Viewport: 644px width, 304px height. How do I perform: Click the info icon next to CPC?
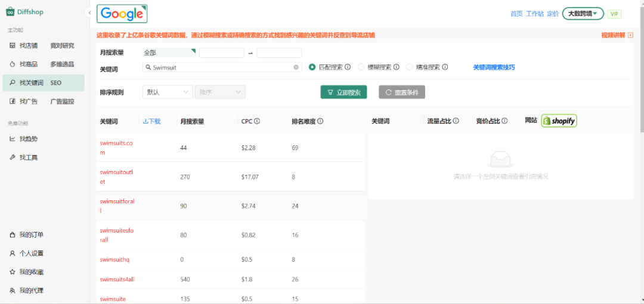click(x=257, y=121)
